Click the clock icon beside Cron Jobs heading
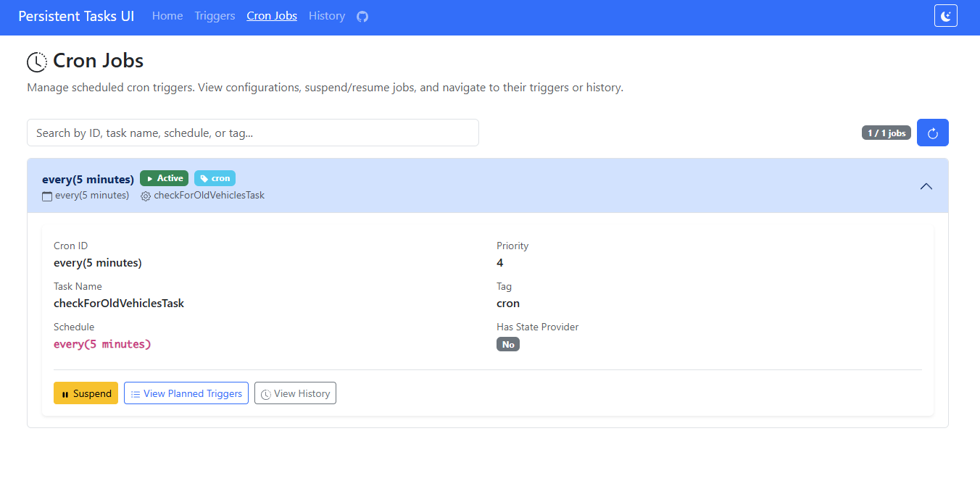Screen dimensions: 980x481 click(x=37, y=62)
